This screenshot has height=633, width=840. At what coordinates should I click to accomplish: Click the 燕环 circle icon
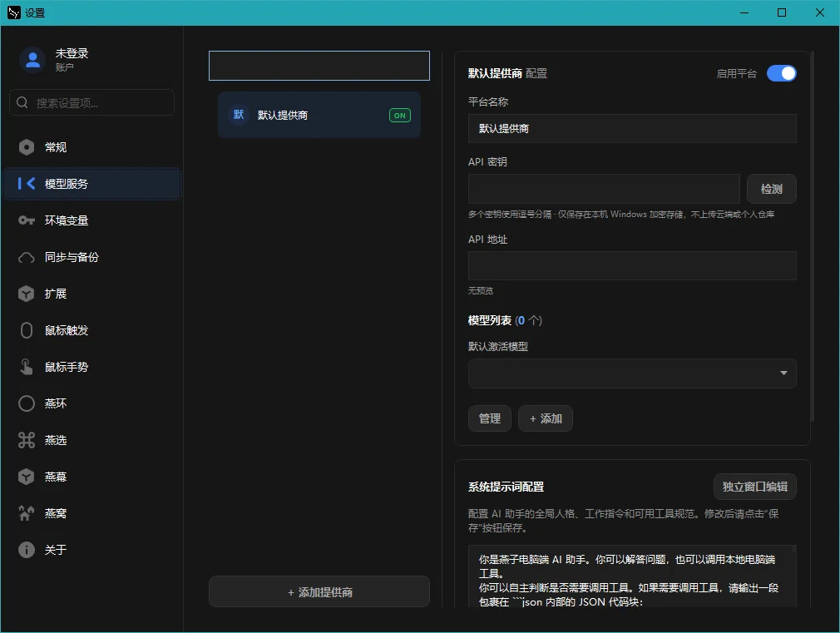(27, 403)
